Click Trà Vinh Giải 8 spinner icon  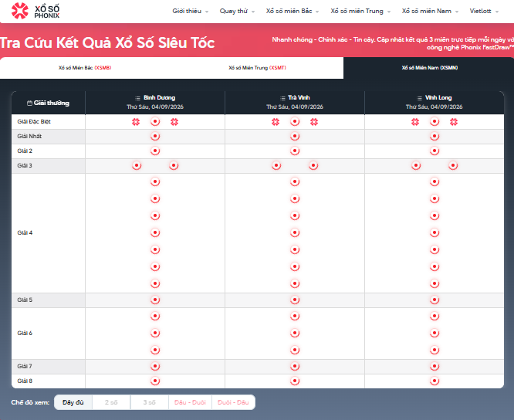click(x=295, y=381)
